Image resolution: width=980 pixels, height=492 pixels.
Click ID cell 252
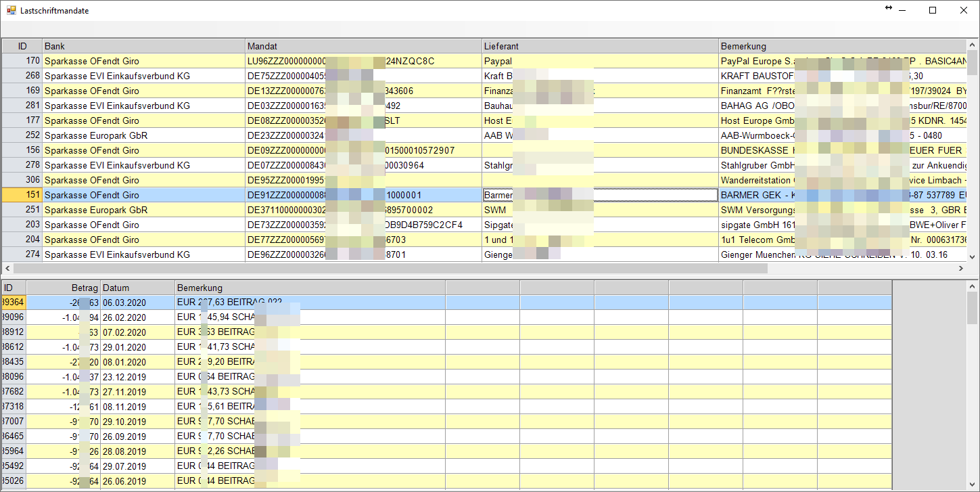pyautogui.click(x=22, y=135)
